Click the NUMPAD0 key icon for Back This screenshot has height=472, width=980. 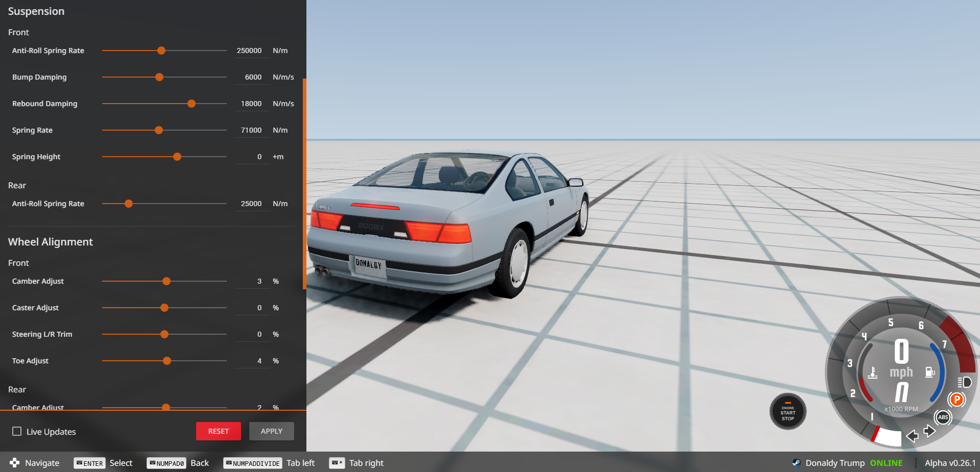click(x=166, y=463)
